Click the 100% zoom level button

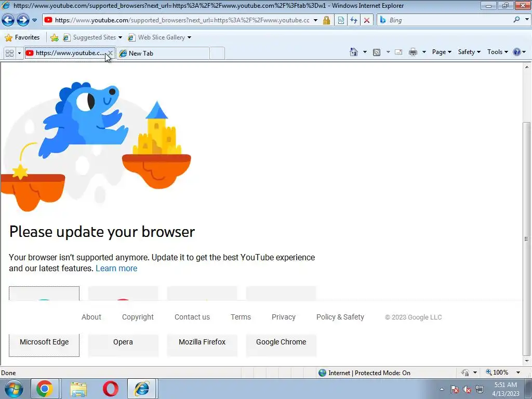click(497, 373)
